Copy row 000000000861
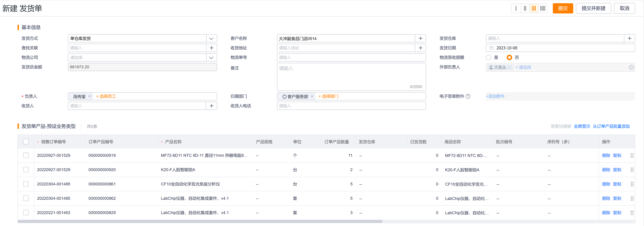Screen dimensions: 644x226 [617, 184]
